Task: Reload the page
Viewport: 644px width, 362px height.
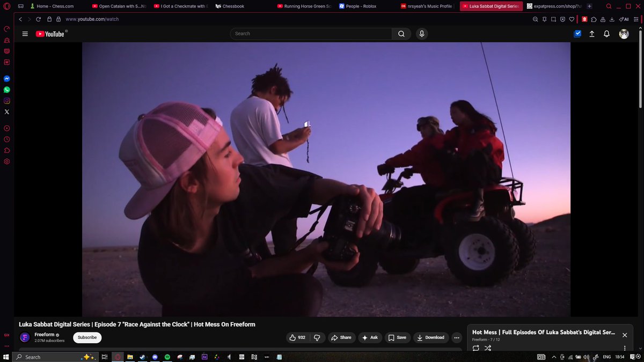Action: click(39, 19)
